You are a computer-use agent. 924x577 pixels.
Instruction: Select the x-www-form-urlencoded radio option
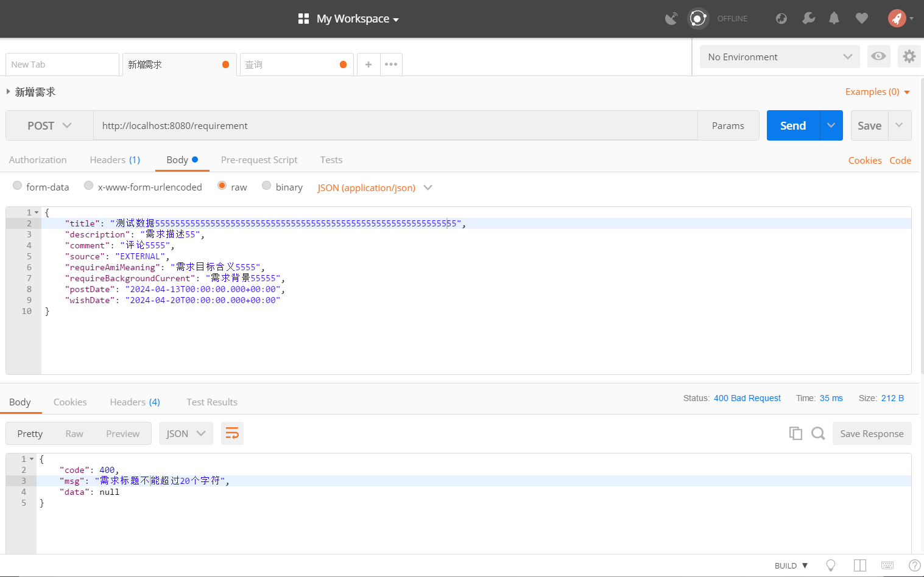coord(89,186)
